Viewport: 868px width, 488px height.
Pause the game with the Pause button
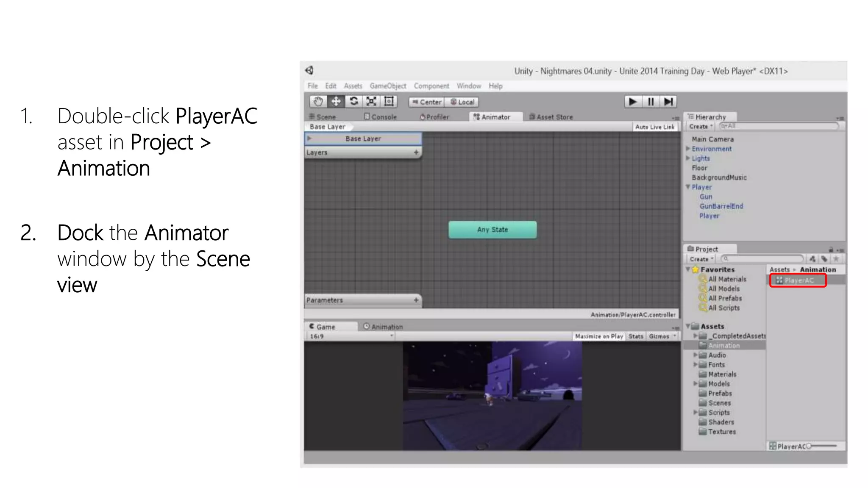[x=651, y=102]
